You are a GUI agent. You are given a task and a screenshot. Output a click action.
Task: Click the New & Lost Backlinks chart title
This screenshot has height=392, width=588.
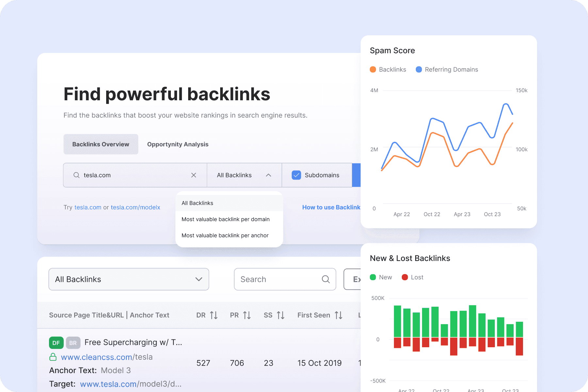[x=410, y=258]
